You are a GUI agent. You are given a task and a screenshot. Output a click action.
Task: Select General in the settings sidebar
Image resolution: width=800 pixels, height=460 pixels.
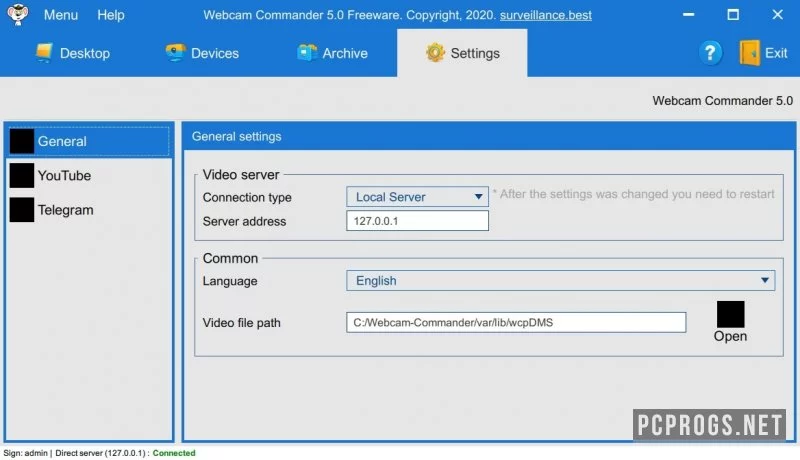pyautogui.click(x=89, y=141)
